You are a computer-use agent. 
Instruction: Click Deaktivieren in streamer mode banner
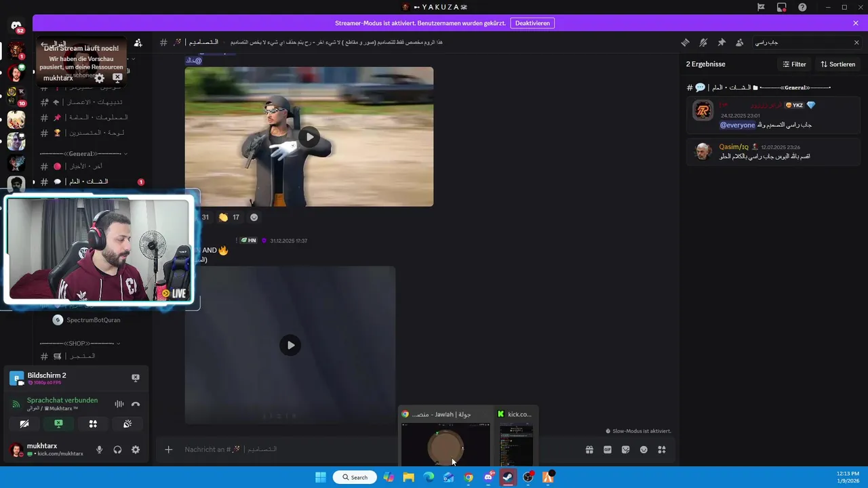pyautogui.click(x=532, y=23)
